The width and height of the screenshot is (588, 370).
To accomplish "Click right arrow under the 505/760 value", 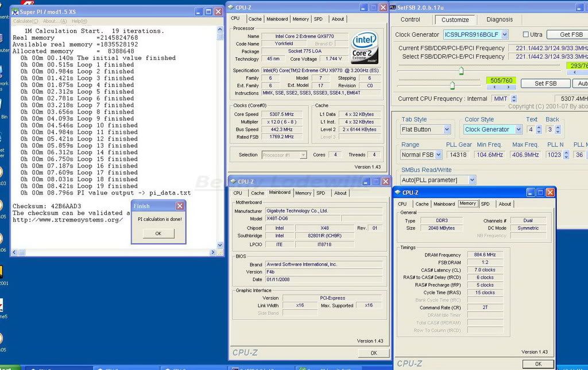I will (x=509, y=88).
